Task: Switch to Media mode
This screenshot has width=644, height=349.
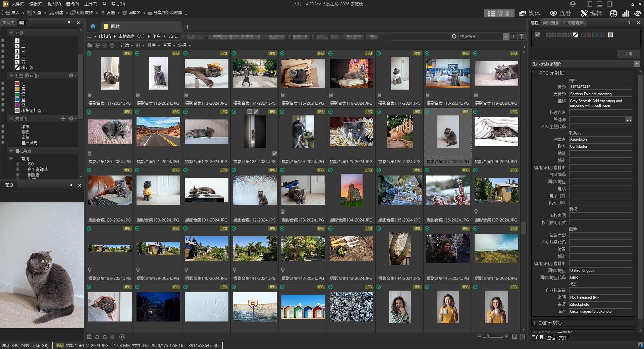Action: (x=530, y=13)
